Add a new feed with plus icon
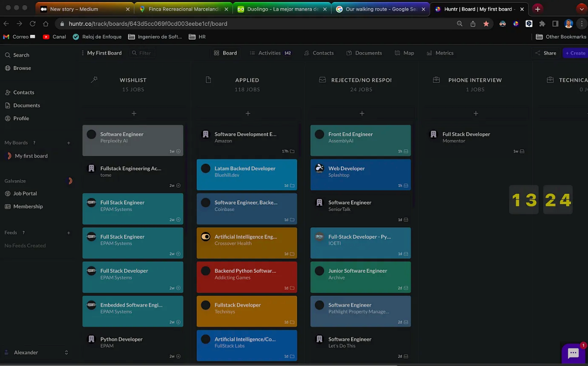The image size is (588, 366). (x=68, y=233)
